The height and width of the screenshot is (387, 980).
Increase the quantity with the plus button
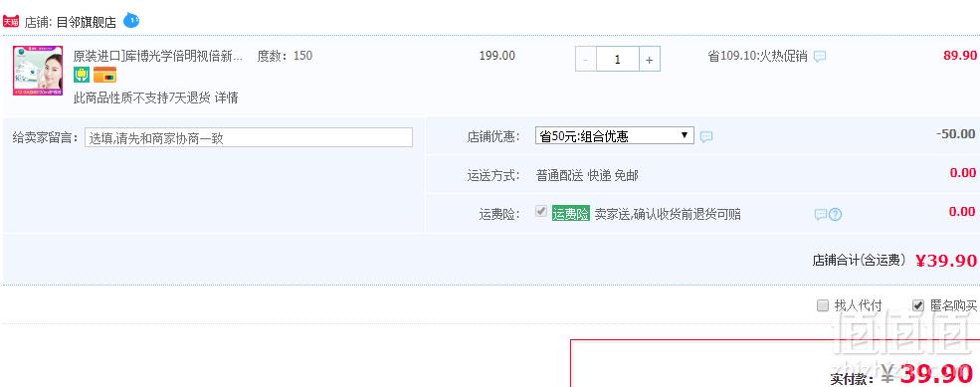[x=650, y=60]
